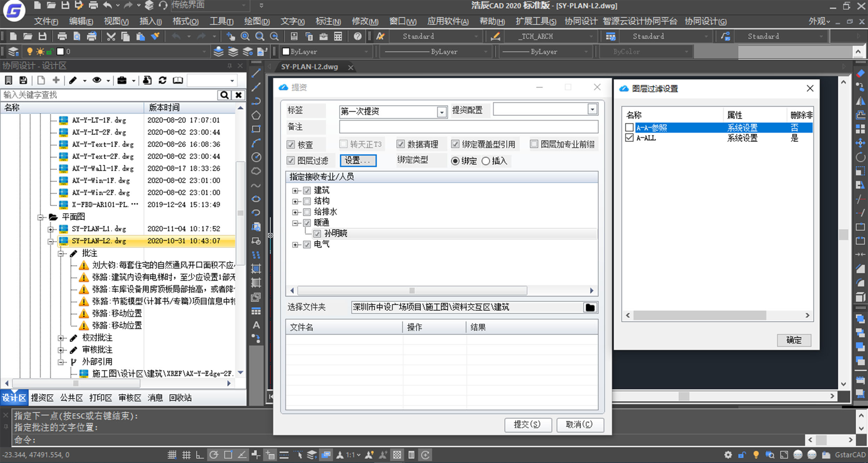The height and width of the screenshot is (463, 868).
Task: Switch to the 提资区 tab
Action: click(x=42, y=398)
